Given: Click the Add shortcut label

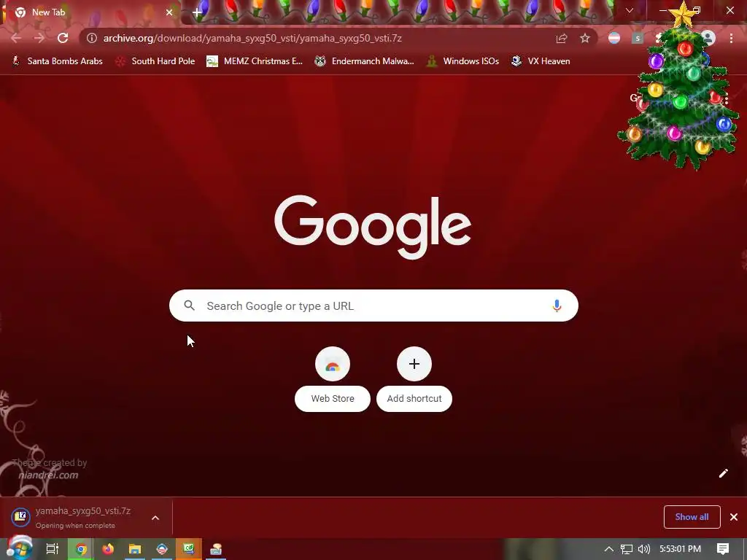Looking at the screenshot, I should point(414,399).
